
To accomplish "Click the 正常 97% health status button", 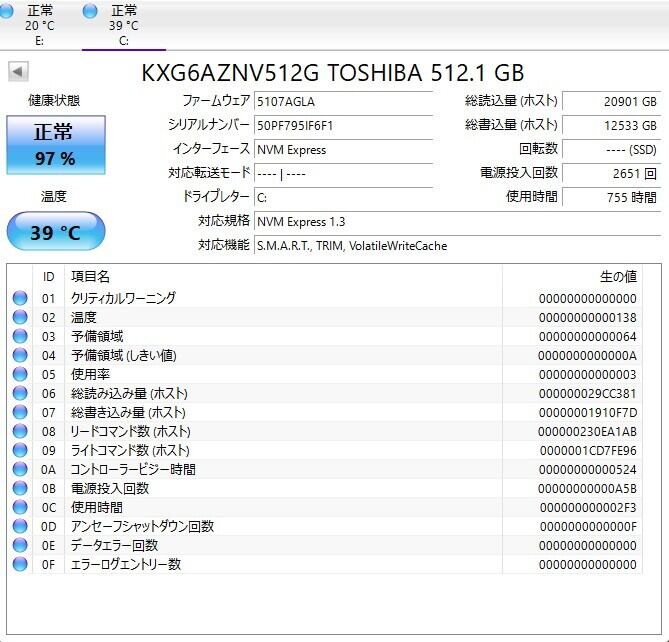I will tap(55, 144).
